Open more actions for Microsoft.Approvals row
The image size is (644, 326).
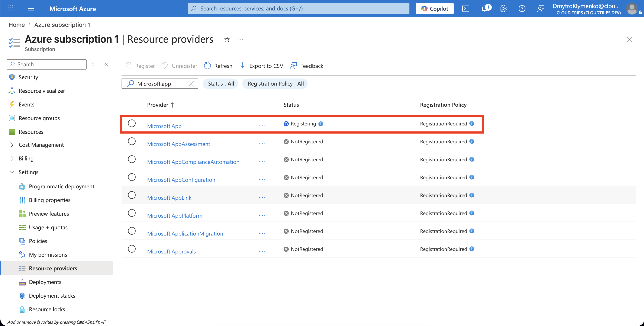[x=262, y=251]
